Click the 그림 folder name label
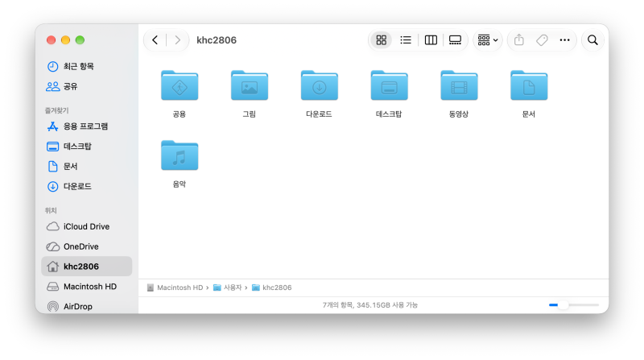Screen dimensions: 644x360 (x=250, y=114)
